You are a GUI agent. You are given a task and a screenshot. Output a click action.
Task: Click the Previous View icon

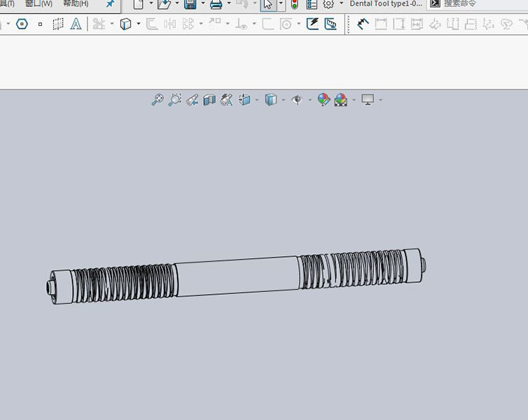[192, 100]
